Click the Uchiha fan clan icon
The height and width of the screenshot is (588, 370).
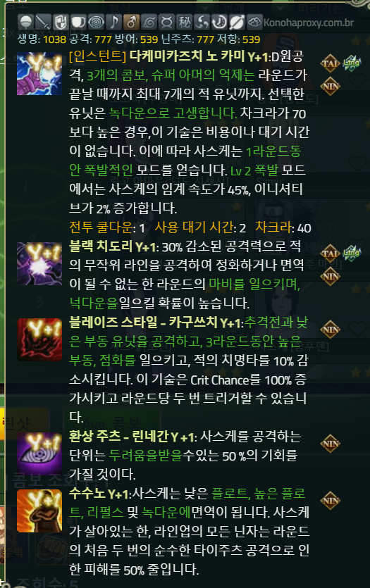26,23
